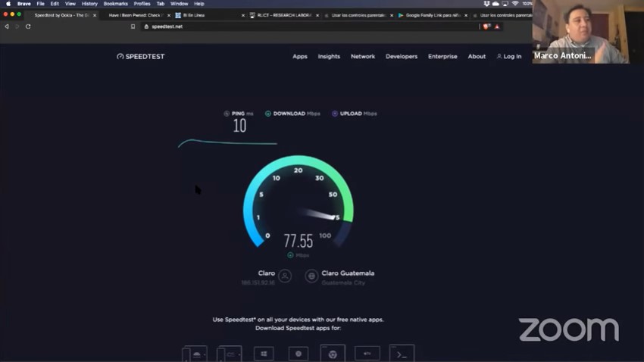Image resolution: width=644 pixels, height=362 pixels.
Task: Click the Dropbox menu bar icon
Action: point(486,4)
